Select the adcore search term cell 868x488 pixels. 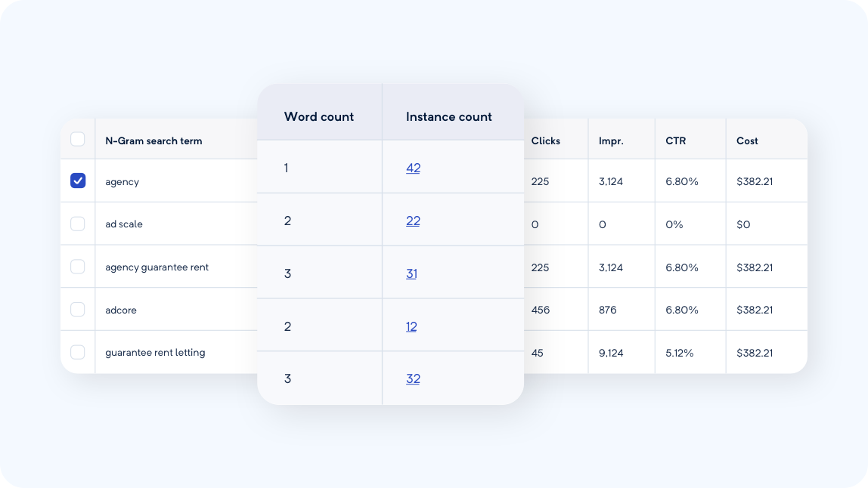(121, 310)
